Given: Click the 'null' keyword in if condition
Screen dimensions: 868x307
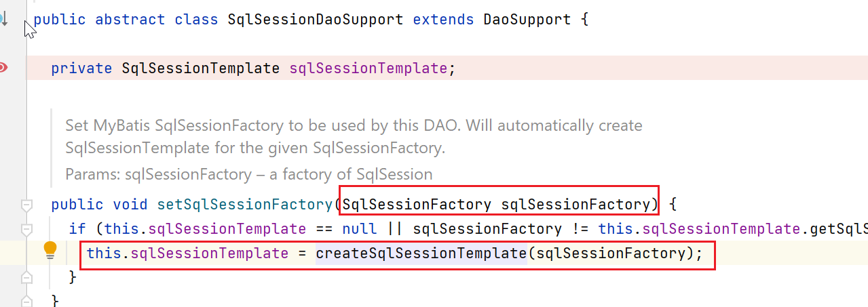Looking at the screenshot, I should (x=359, y=228).
